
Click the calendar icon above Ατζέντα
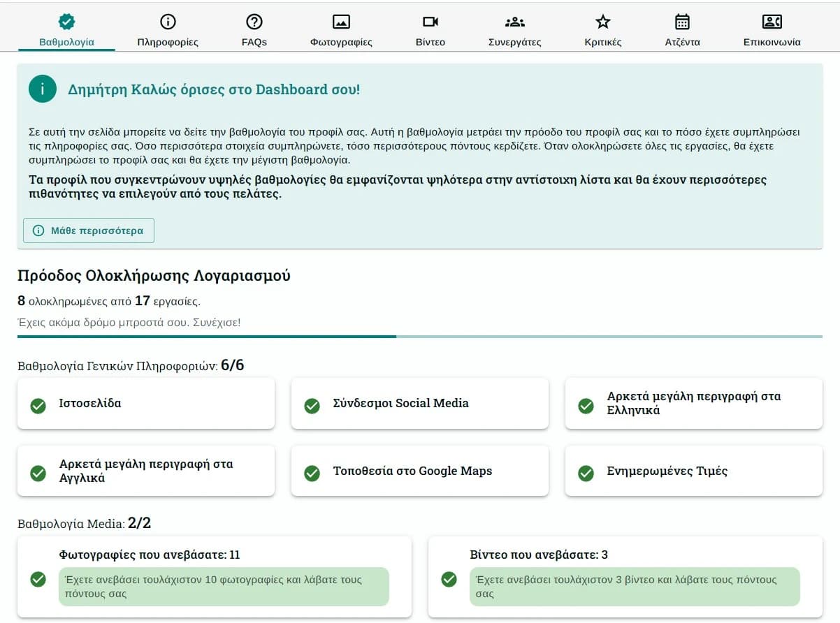click(x=682, y=21)
